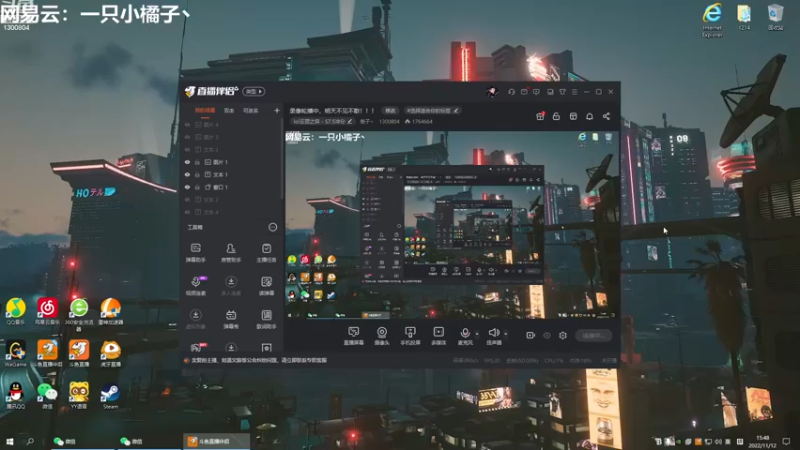Open stream settings via the gear icon
This screenshot has width=800, height=450.
tap(563, 335)
